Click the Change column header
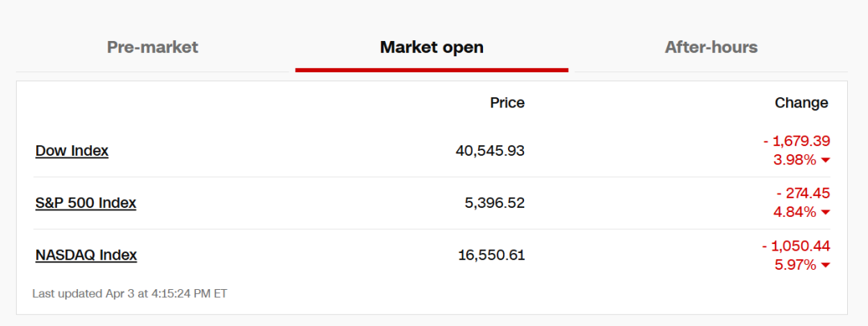 801,103
